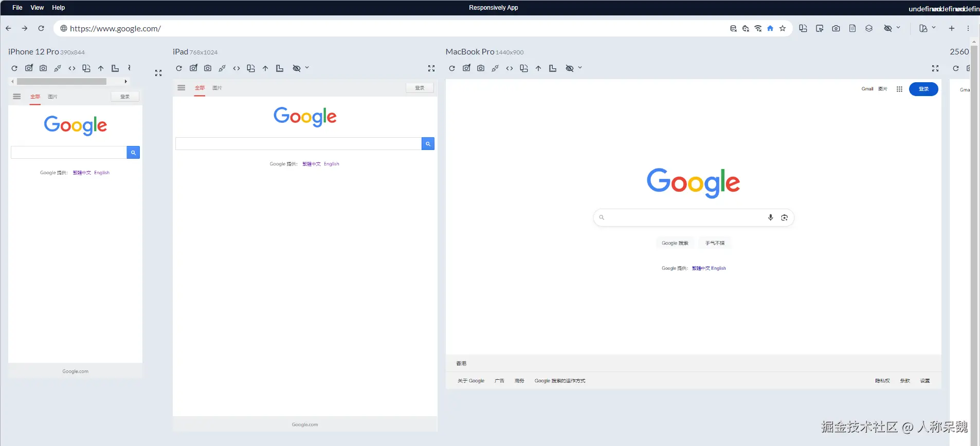
Task: Toggle the plug icon on iPad
Action: pos(222,68)
